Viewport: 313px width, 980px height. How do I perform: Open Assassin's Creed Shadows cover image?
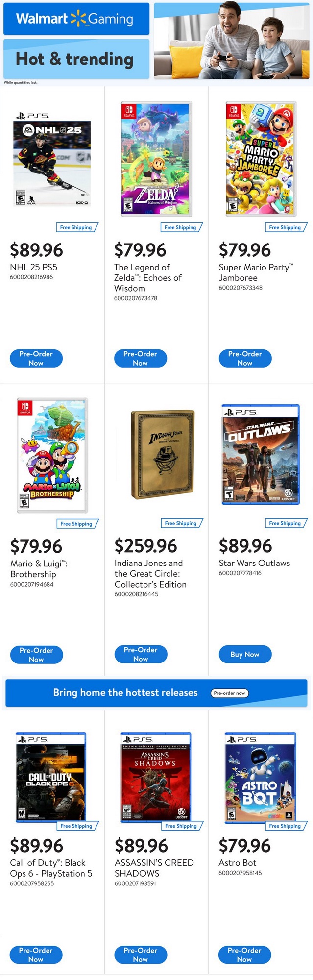155,776
